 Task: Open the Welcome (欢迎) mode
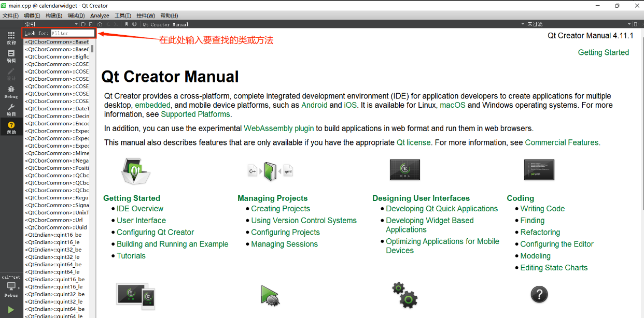point(11,38)
